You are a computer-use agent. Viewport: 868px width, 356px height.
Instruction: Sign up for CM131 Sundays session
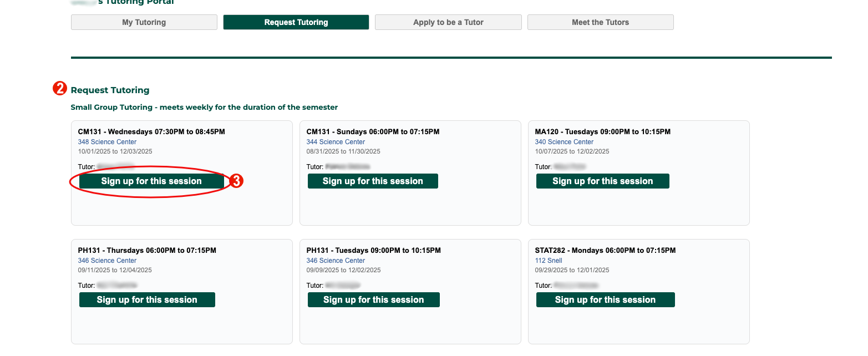(x=373, y=181)
